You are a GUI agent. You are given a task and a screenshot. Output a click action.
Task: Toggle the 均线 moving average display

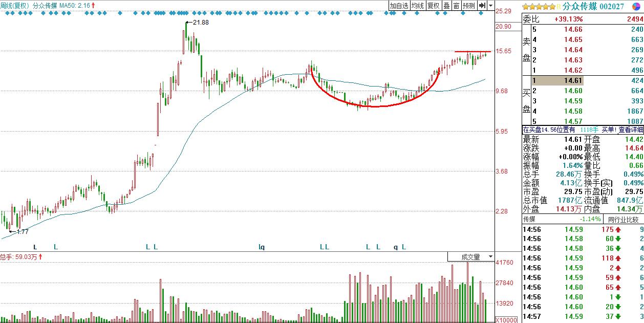pos(418,6)
